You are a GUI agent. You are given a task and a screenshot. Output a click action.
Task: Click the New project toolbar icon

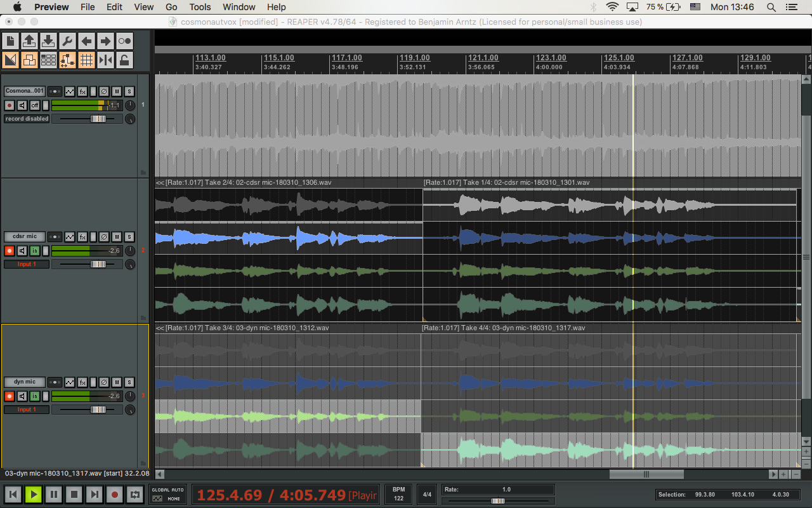(x=10, y=41)
